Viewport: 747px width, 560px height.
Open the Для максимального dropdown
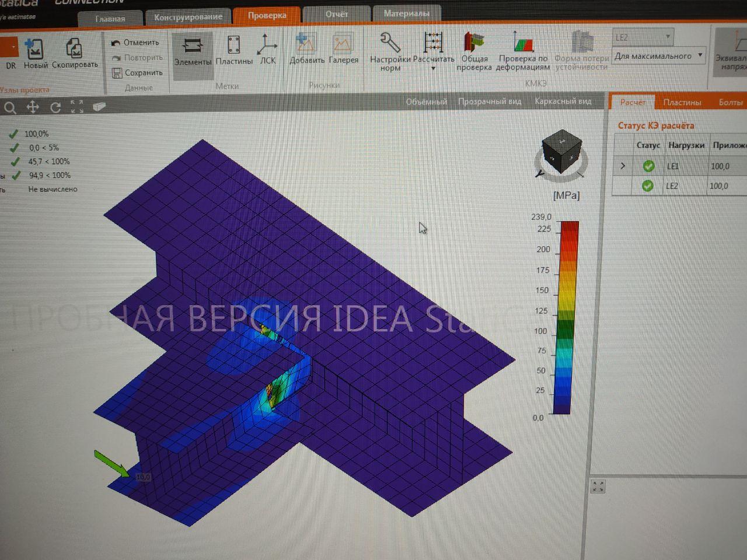(659, 56)
